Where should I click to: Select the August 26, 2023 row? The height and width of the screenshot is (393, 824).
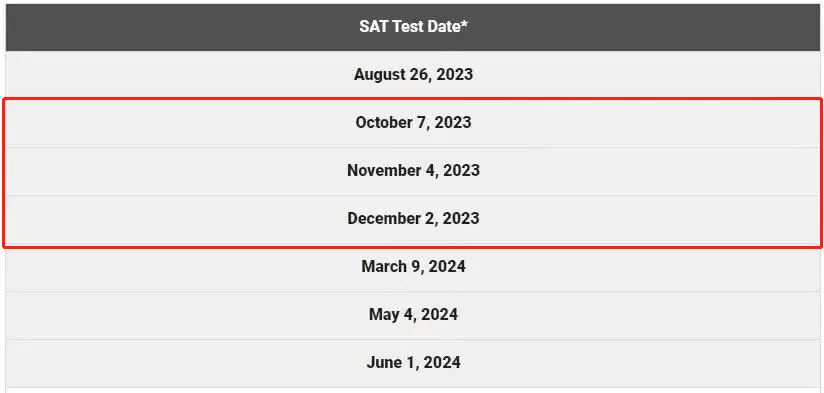pos(413,75)
